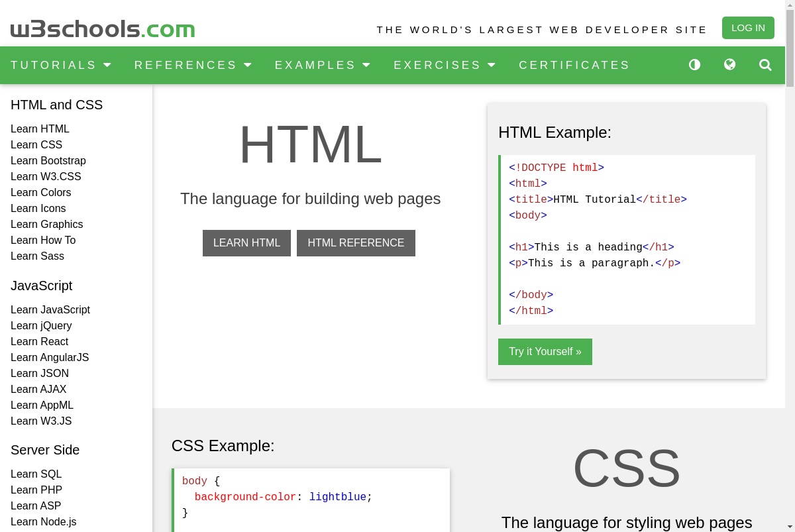The width and height of the screenshot is (795, 532).
Task: Open Learn HTML sidebar link
Action: 40,129
